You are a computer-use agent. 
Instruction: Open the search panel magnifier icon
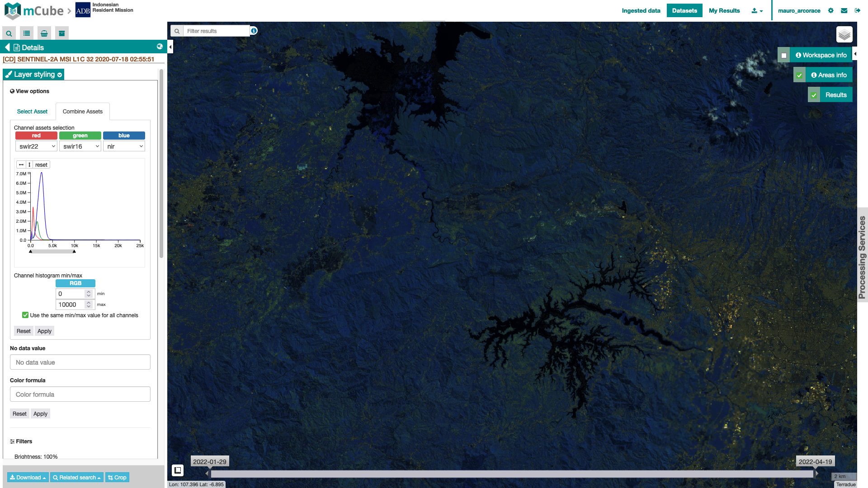(9, 33)
